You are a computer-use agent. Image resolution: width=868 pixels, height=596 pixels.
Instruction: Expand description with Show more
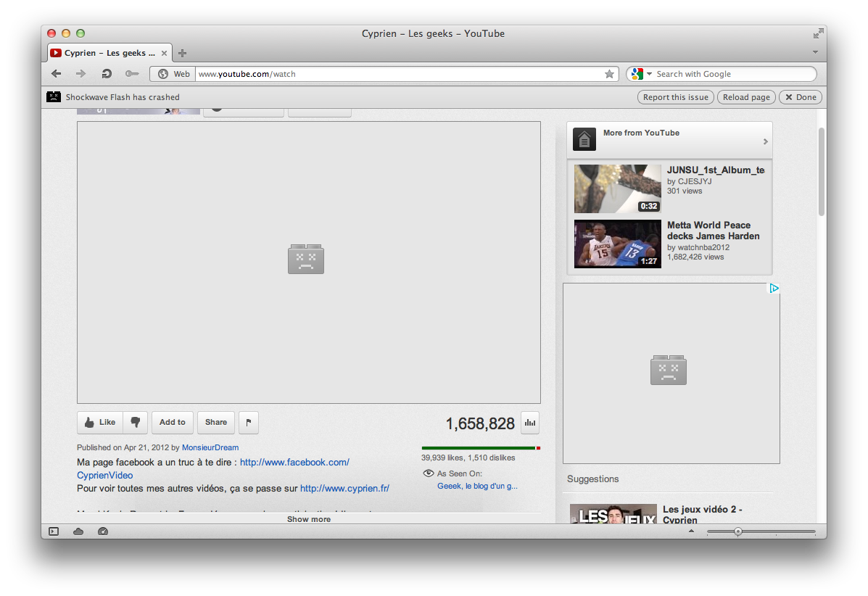(x=308, y=519)
